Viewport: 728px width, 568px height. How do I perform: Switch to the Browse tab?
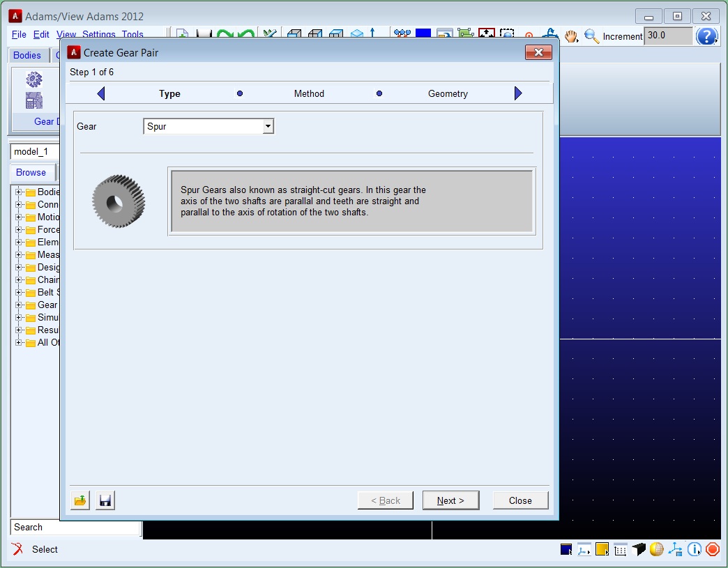pos(31,172)
